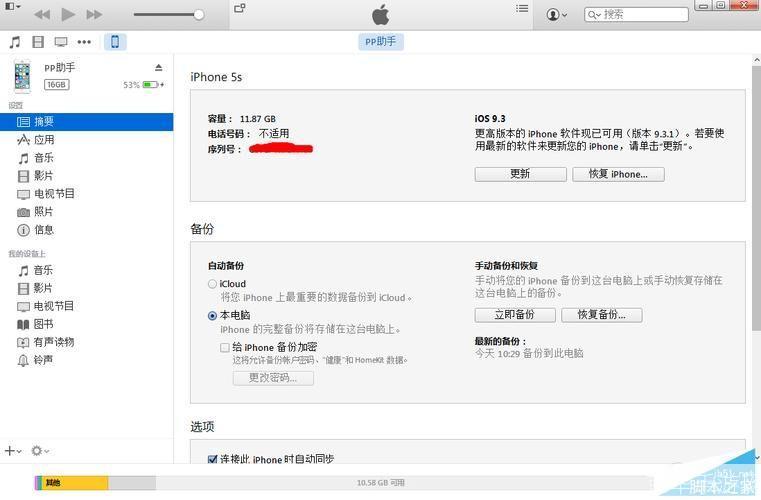This screenshot has height=500, width=761.
Task: Open the add (+) dropdown
Action: click(x=13, y=451)
